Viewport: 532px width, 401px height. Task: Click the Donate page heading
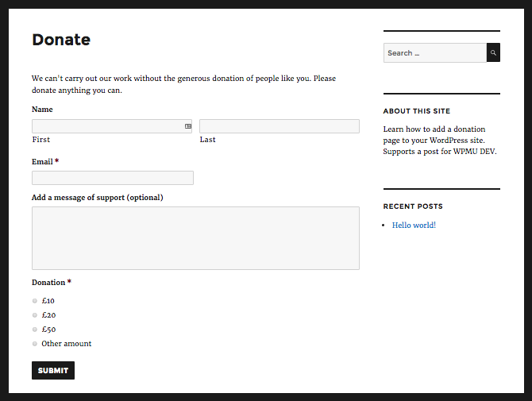click(x=61, y=40)
